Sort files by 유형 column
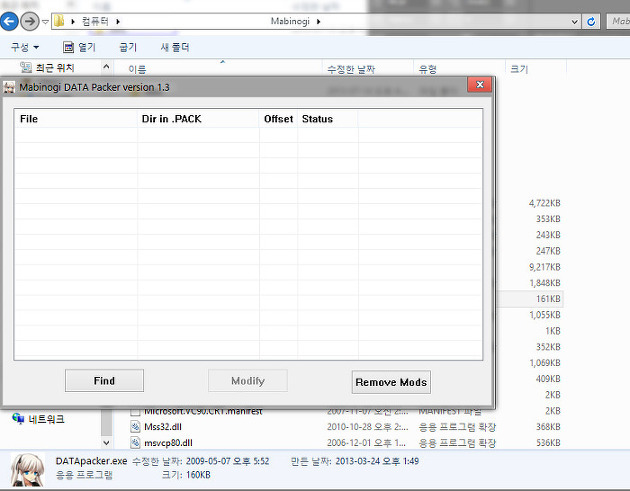630x491 pixels. click(428, 69)
